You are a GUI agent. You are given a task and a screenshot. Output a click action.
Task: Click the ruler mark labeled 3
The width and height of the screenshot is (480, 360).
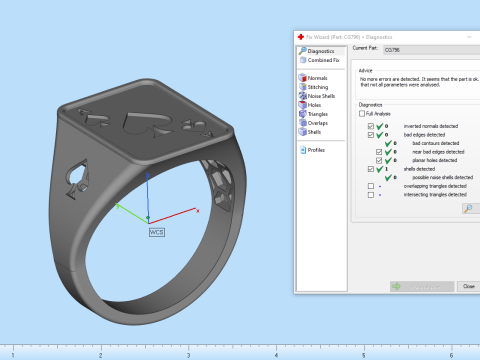[x=188, y=355]
